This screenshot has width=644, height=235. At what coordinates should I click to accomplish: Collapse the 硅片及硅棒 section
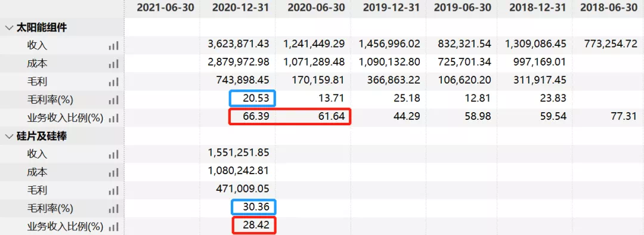click(8, 137)
